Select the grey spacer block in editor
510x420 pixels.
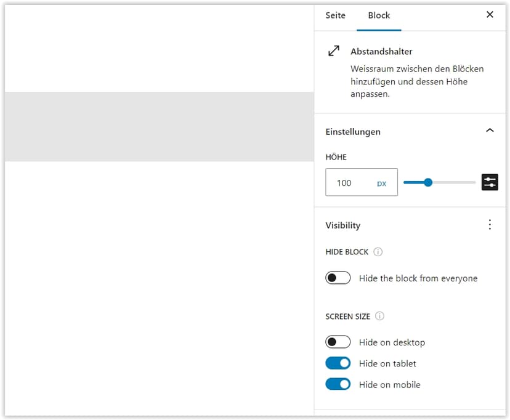point(160,127)
